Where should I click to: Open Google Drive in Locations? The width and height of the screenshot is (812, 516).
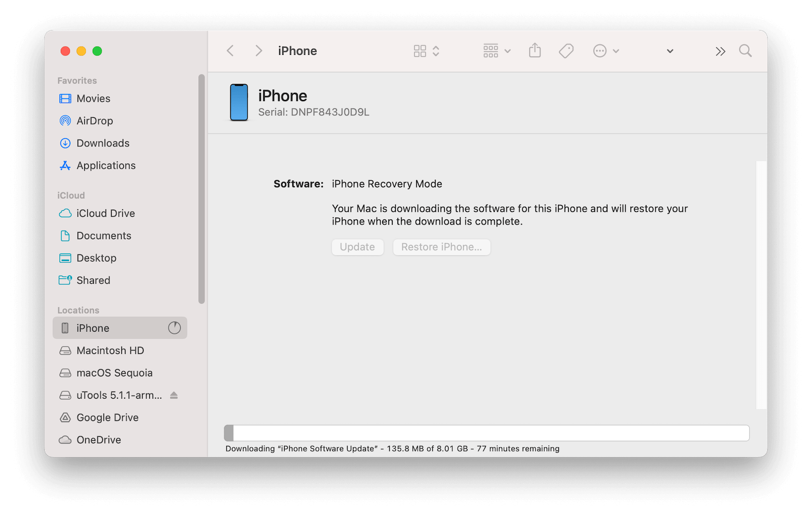coord(120,417)
